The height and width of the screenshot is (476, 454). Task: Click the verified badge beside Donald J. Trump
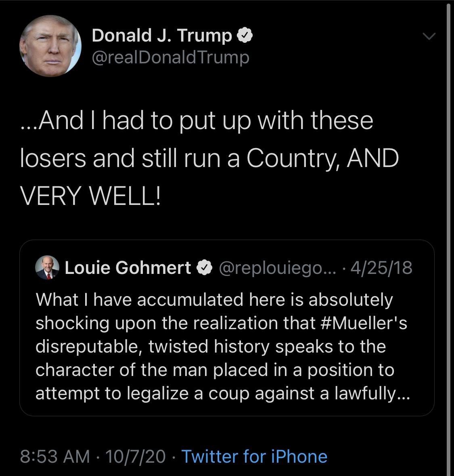[245, 35]
